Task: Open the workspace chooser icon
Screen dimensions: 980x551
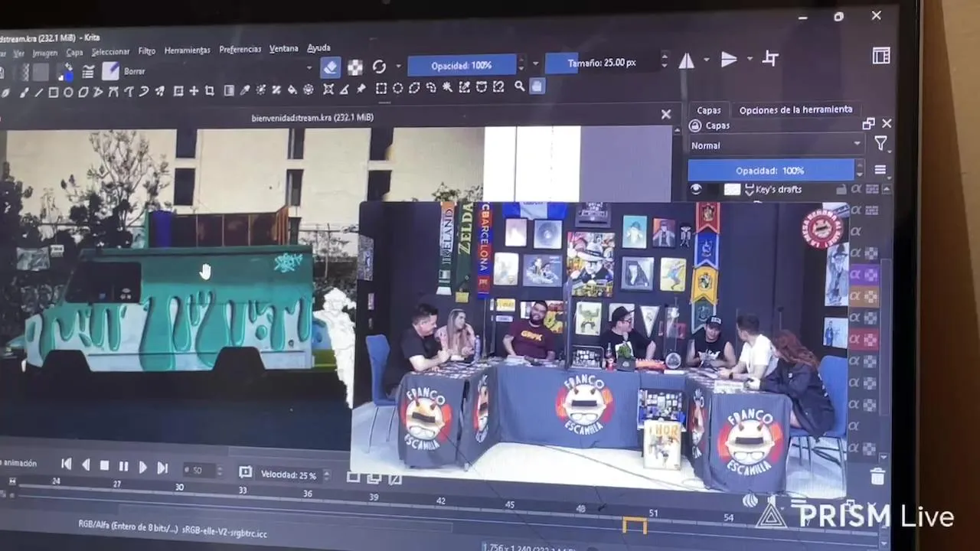Action: click(881, 56)
